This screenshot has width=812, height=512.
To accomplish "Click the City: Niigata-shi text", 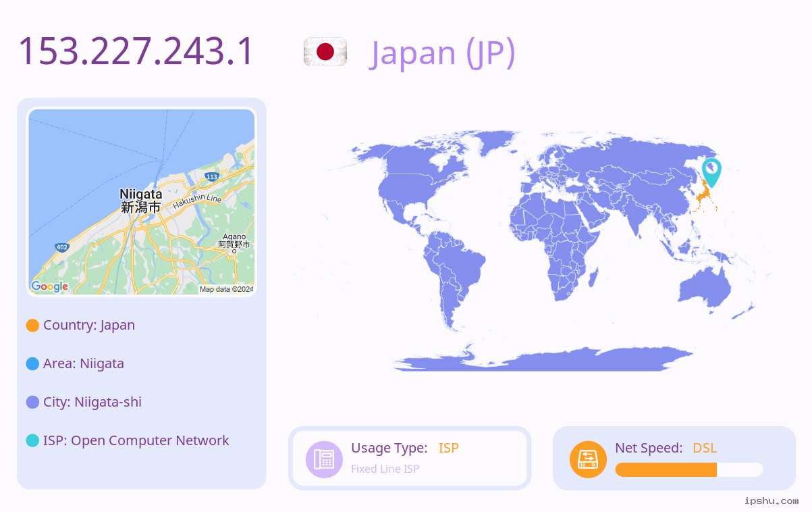I will pyautogui.click(x=92, y=402).
